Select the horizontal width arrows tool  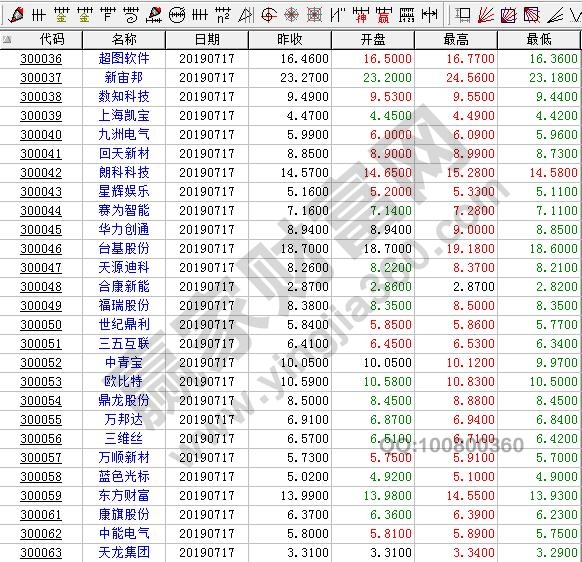click(429, 15)
